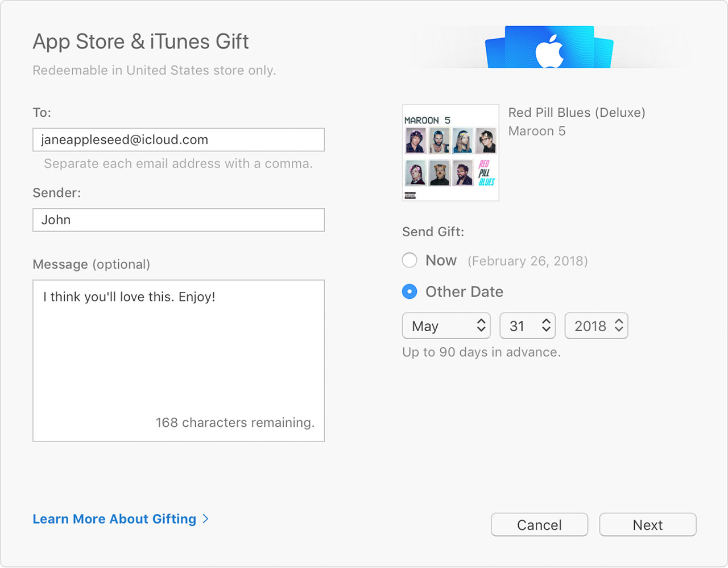Click the '168 characters remaining.' text
Viewport: 728px width, 568px height.
[235, 422]
